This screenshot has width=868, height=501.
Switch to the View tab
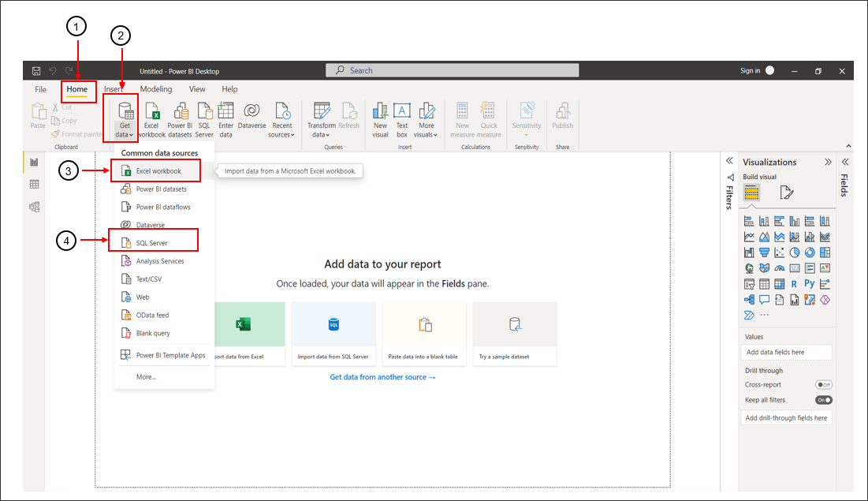click(x=197, y=89)
